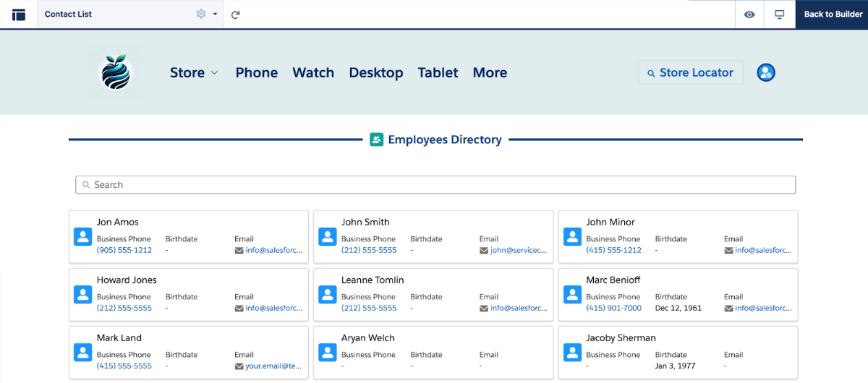
Task: Toggle the preview eye icon
Action: (750, 14)
